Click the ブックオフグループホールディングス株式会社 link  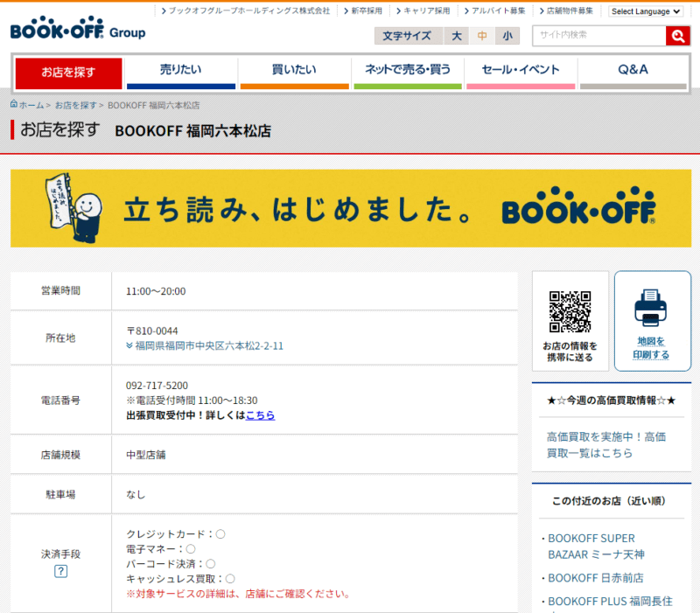pos(246,10)
